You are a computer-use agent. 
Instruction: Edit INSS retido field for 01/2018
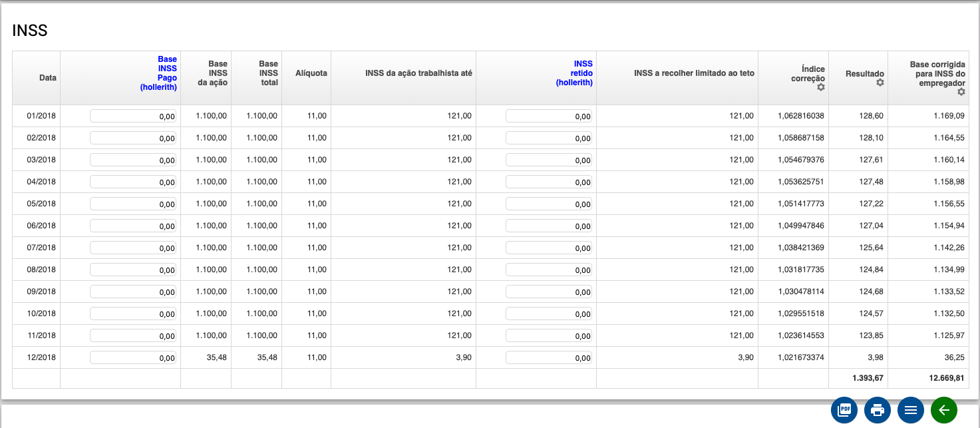[549, 116]
